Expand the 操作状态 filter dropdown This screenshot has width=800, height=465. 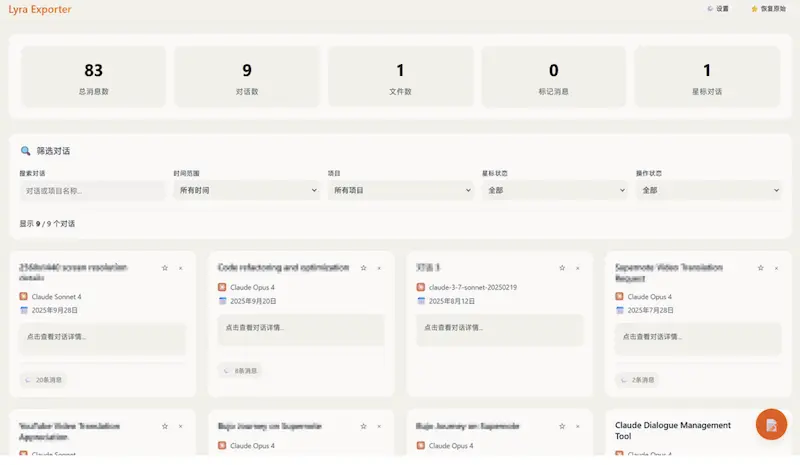tap(708, 190)
